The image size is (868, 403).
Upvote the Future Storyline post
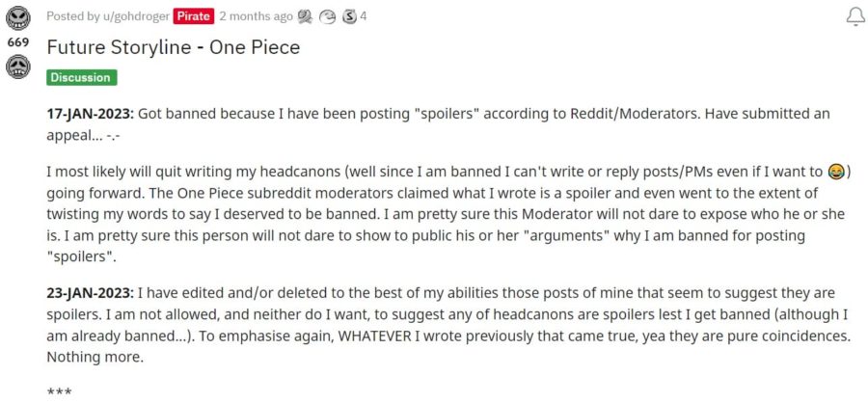click(x=17, y=18)
